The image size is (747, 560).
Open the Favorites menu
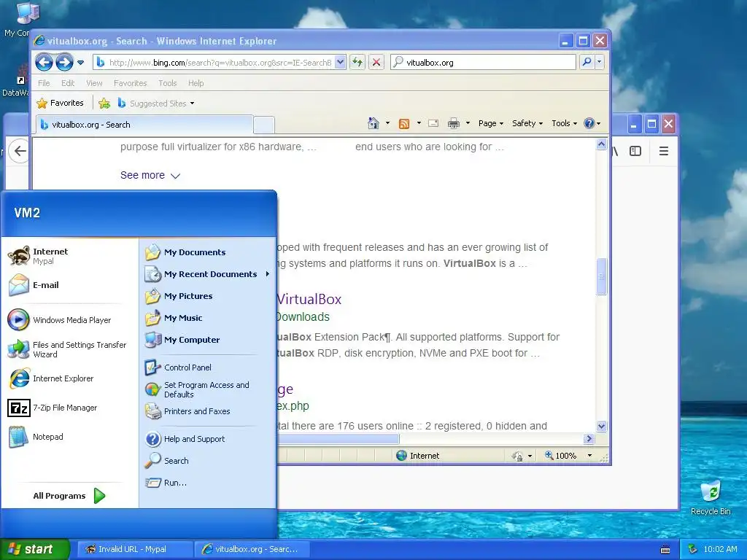pyautogui.click(x=130, y=83)
